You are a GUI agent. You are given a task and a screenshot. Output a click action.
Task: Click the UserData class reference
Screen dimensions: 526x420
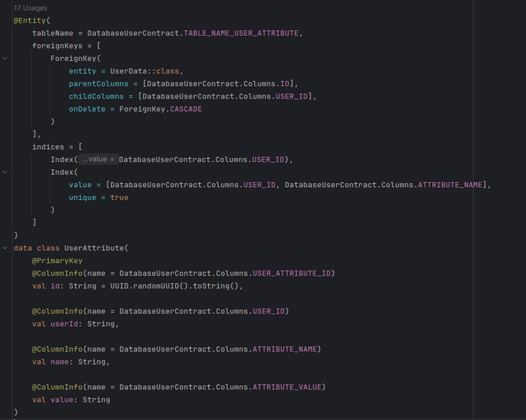tap(127, 71)
